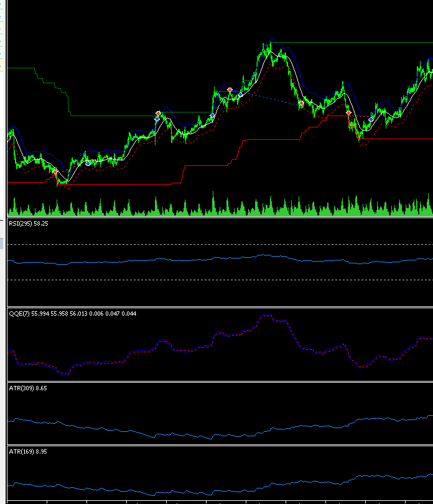Select the rightmost red trade arrow marker
433x504 pixels.
tap(348, 112)
